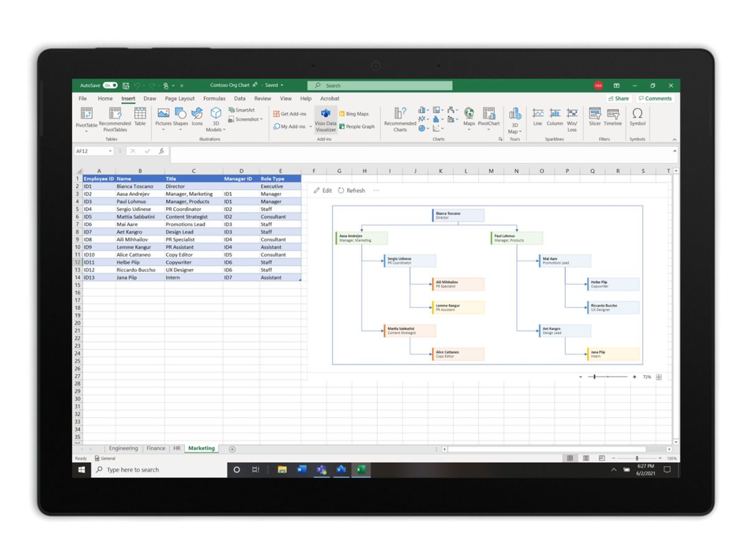Click the Share button
747x560 pixels.
coord(619,98)
